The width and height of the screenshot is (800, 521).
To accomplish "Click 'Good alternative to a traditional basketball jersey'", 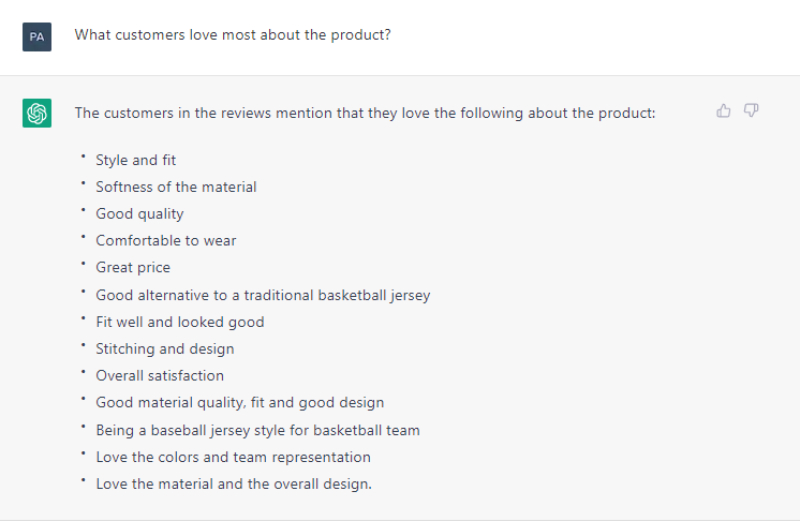I will tap(263, 295).
